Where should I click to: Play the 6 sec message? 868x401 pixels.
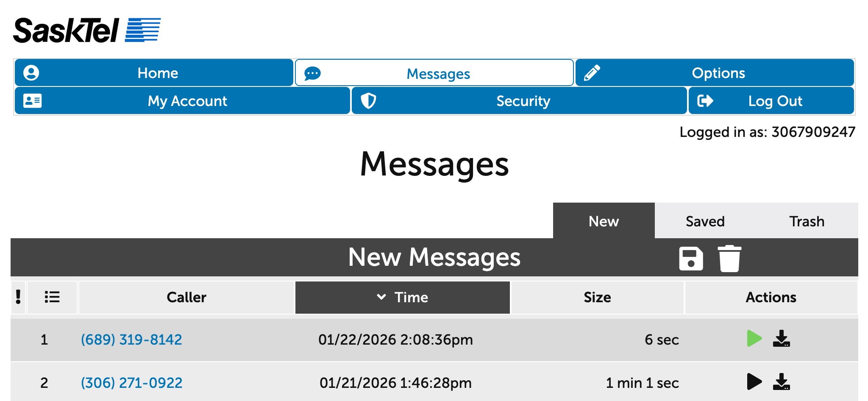pyautogui.click(x=754, y=338)
